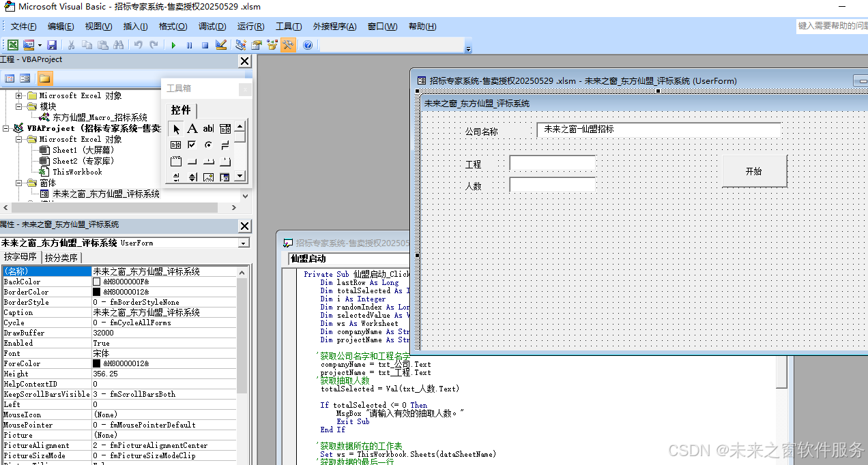This screenshot has width=868, height=465.
Task: Switch to Microsoft Excel view icon
Action: click(x=13, y=45)
